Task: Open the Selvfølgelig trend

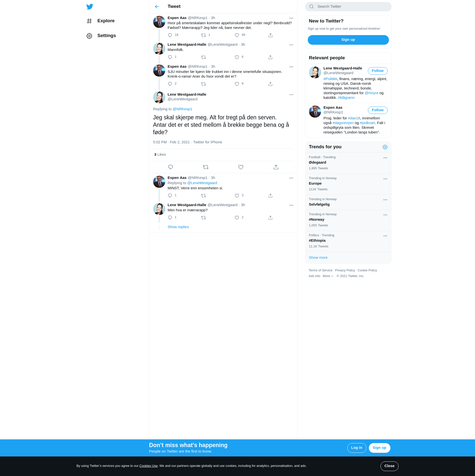Action: (x=348, y=202)
